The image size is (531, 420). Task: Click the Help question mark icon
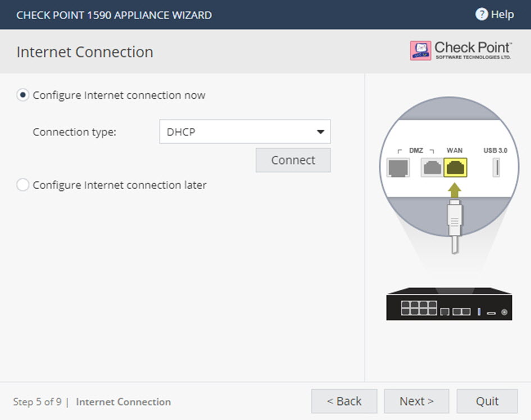[x=481, y=14]
